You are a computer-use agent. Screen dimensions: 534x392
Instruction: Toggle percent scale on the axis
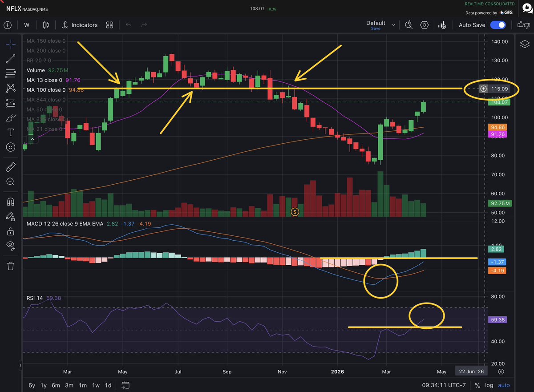477,385
